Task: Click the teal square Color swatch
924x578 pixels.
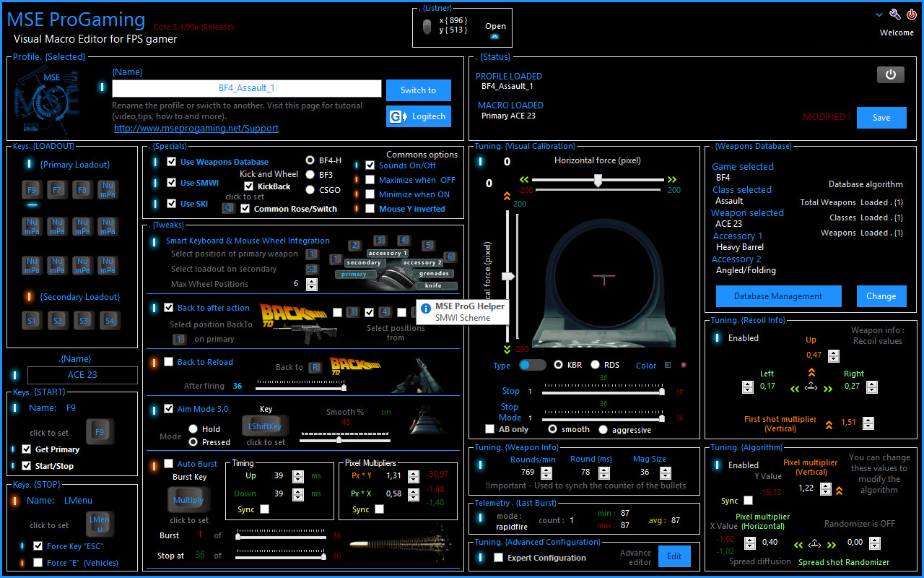Action: click(667, 365)
